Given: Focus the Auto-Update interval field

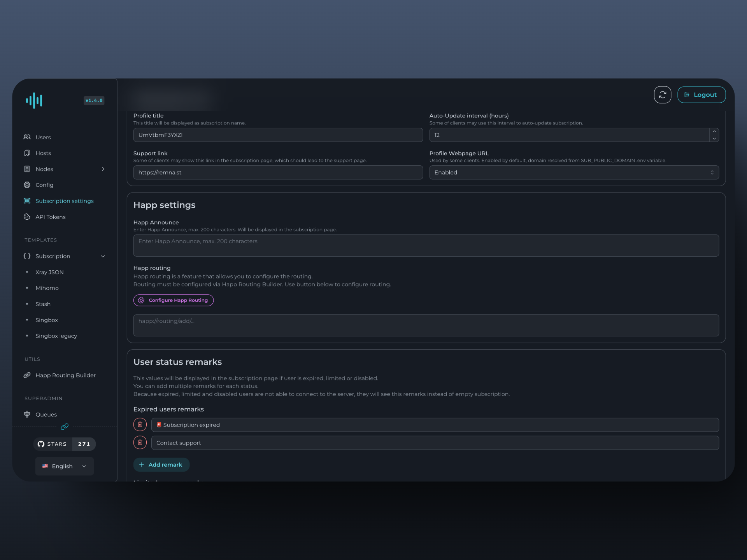Looking at the screenshot, I should click(569, 135).
